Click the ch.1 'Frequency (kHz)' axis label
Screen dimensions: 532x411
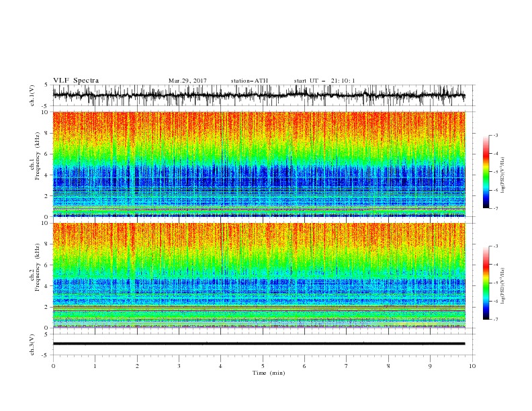pos(38,156)
